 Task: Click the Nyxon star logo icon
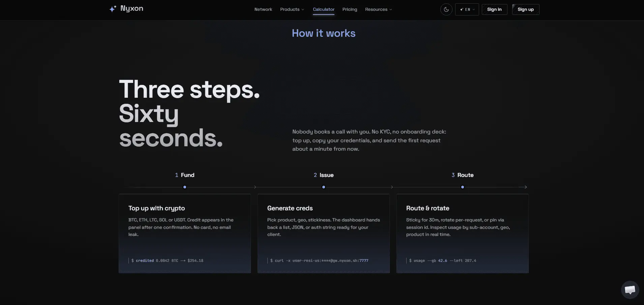point(113,9)
